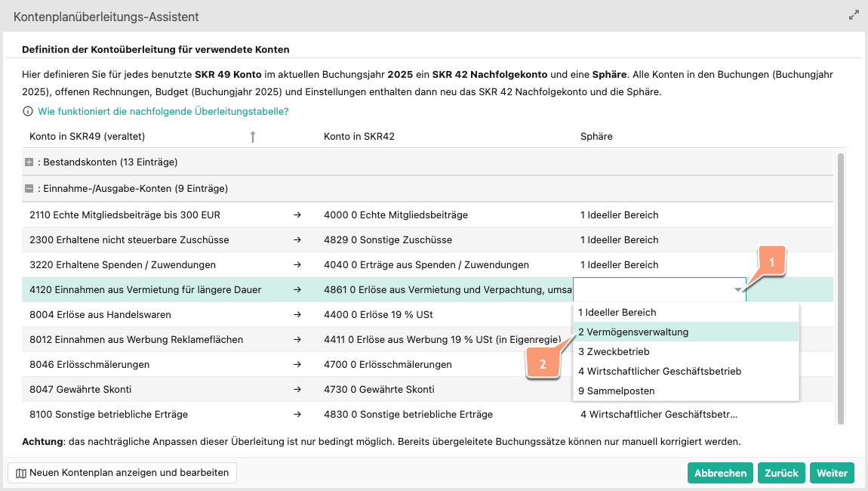Image resolution: width=868 pixels, height=491 pixels.
Task: Click cell '4000 0 Echte Mitgliedsbeiträge'
Action: (396, 215)
